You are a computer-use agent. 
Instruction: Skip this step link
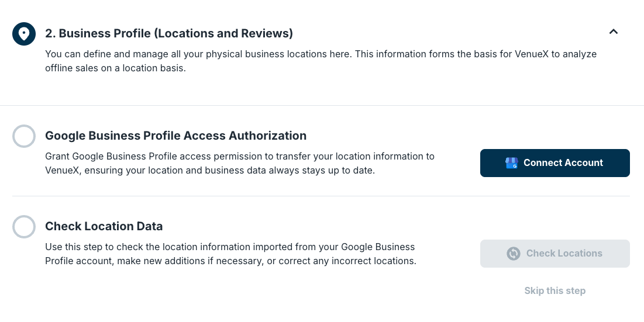tap(555, 290)
